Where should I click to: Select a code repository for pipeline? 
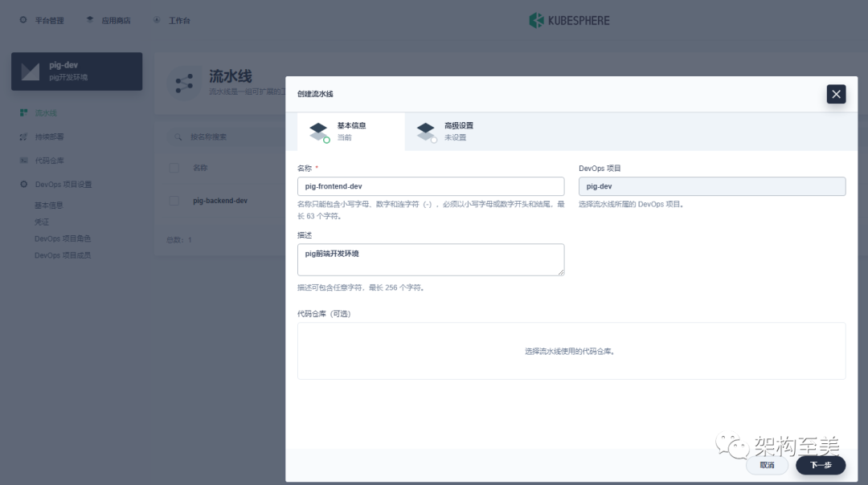click(x=571, y=351)
